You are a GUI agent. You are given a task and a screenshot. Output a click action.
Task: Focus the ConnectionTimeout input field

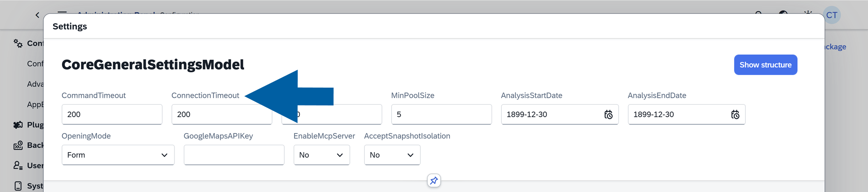coord(222,114)
